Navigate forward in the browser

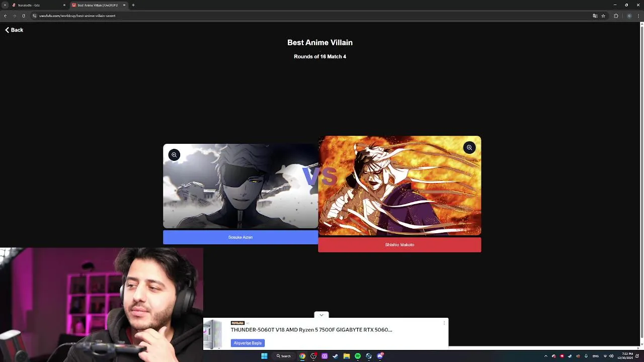click(14, 16)
